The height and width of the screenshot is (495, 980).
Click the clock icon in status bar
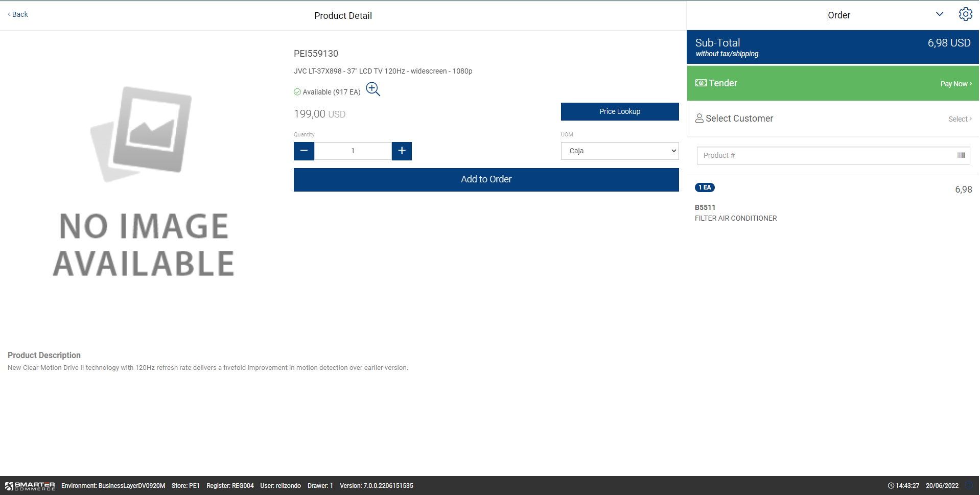tap(891, 486)
